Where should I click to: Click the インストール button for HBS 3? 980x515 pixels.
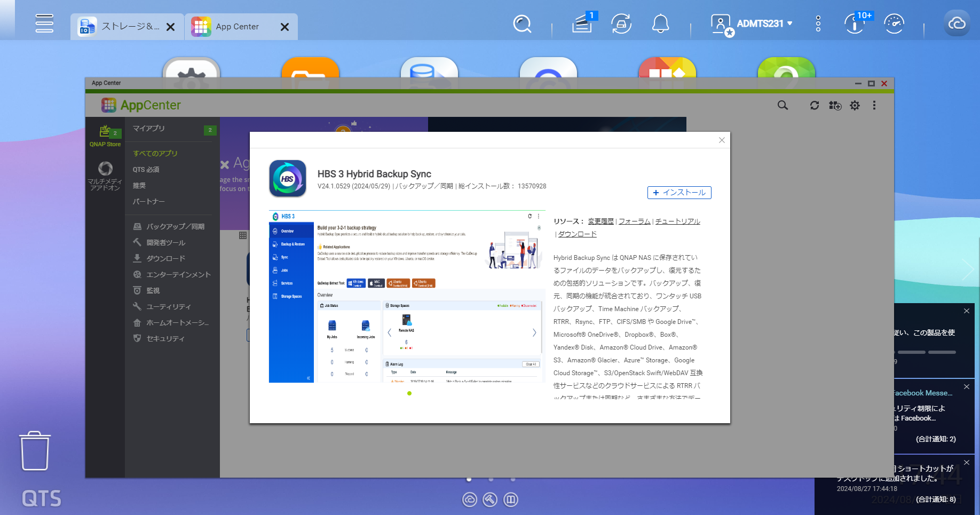[x=679, y=193]
